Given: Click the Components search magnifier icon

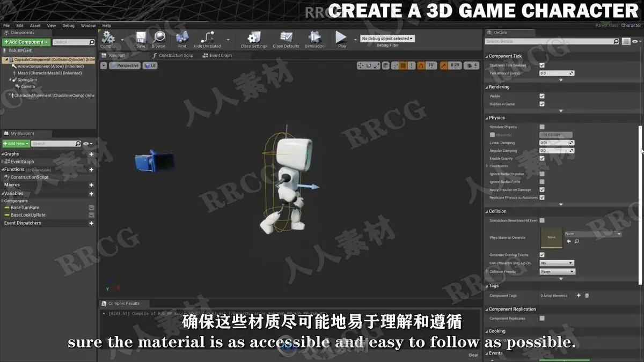Looking at the screenshot, I should coord(91,42).
